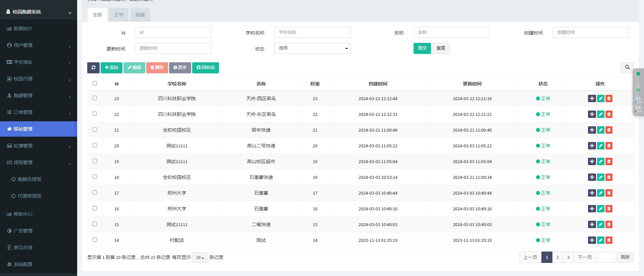Click the red delete icon for row 18

click(x=609, y=177)
